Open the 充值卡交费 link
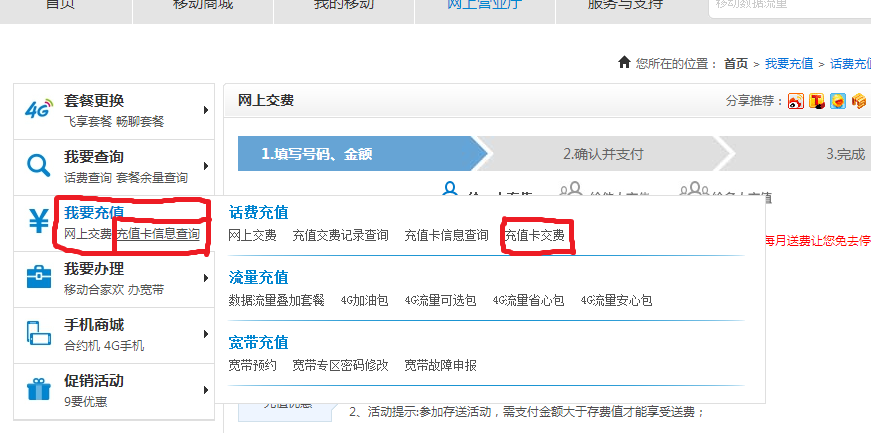The image size is (871, 433). (534, 235)
